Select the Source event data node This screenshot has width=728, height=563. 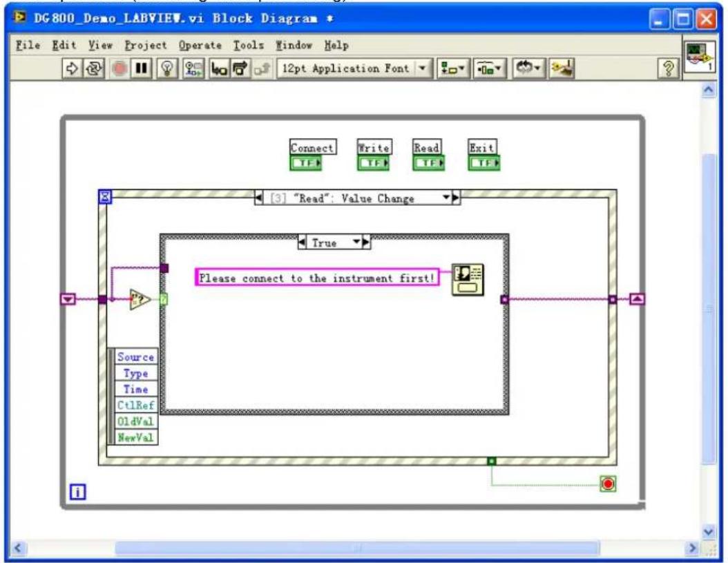pos(135,356)
